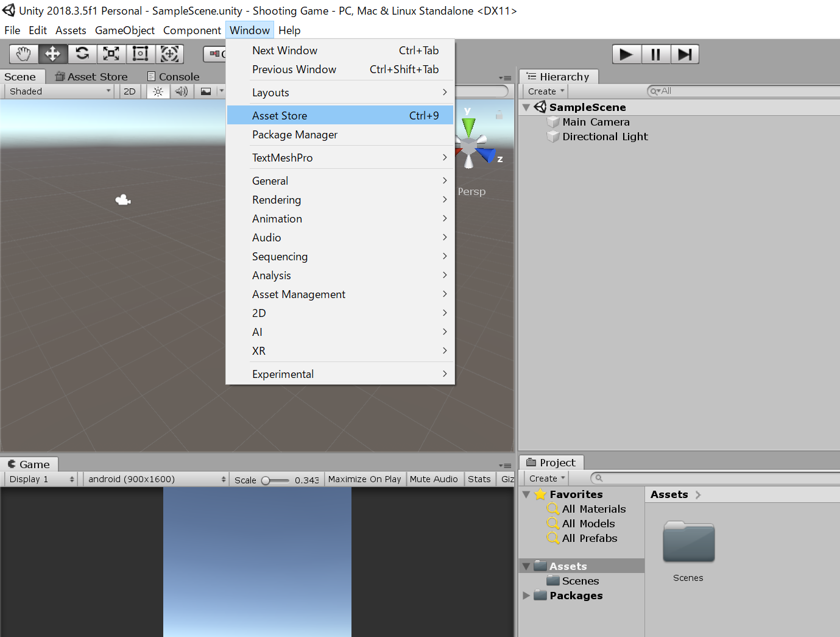Toggle scene audio speaker icon

pyautogui.click(x=182, y=91)
